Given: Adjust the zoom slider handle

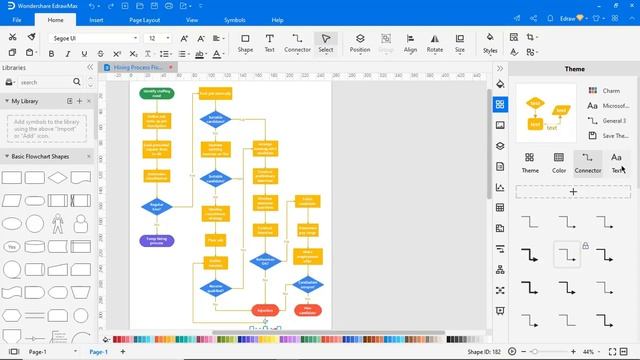Looking at the screenshot, I should (534, 351).
